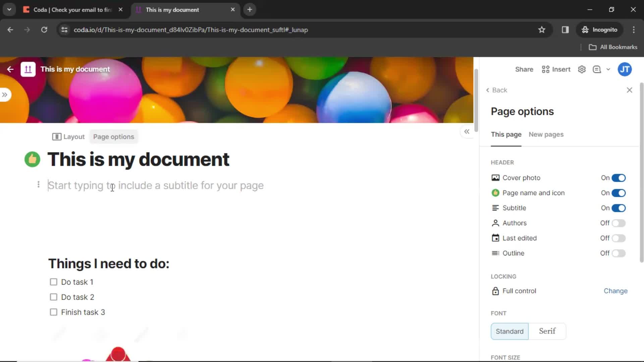
Task: Turn off the Cover photo toggle
Action: click(x=619, y=178)
